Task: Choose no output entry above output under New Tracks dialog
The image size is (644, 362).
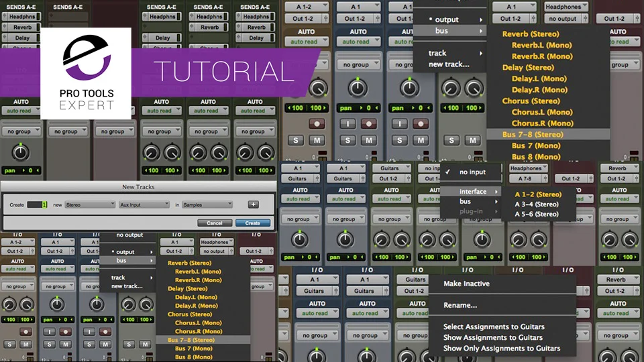Action: click(129, 235)
